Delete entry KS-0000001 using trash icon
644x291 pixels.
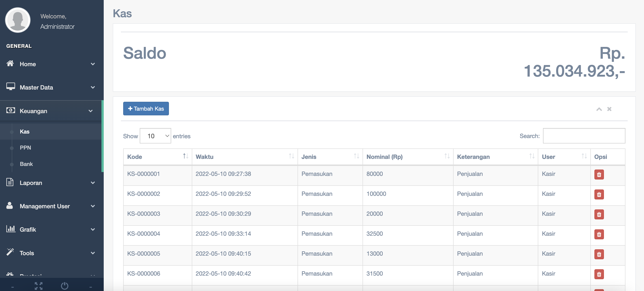[x=599, y=175]
